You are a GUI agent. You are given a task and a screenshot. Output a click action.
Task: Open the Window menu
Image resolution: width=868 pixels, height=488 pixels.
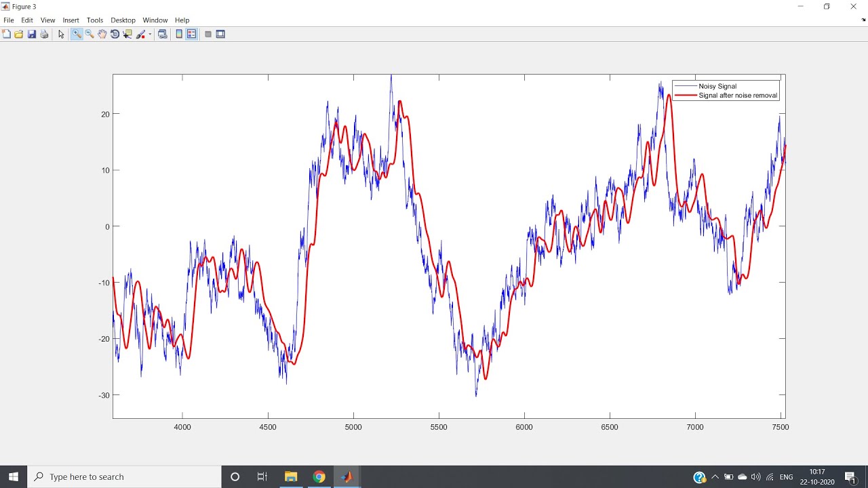point(155,20)
